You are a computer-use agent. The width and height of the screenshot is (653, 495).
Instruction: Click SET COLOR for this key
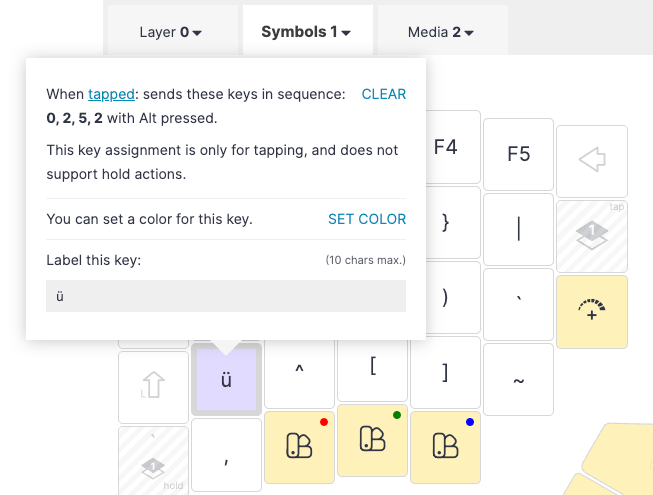coord(367,219)
